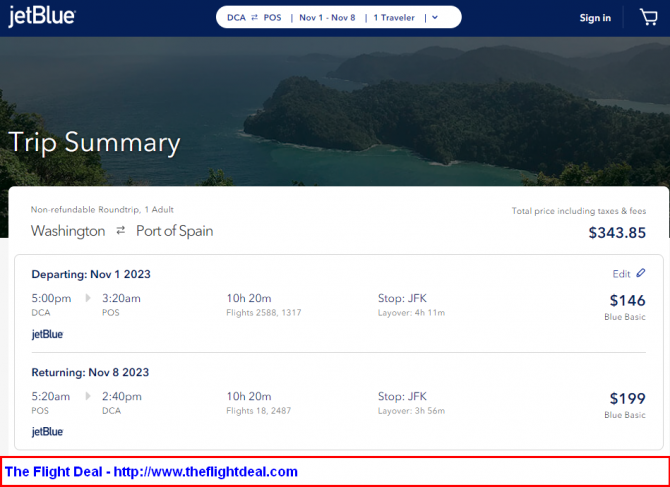
Task: Click 2:40pm return arrival time
Action: [122, 396]
